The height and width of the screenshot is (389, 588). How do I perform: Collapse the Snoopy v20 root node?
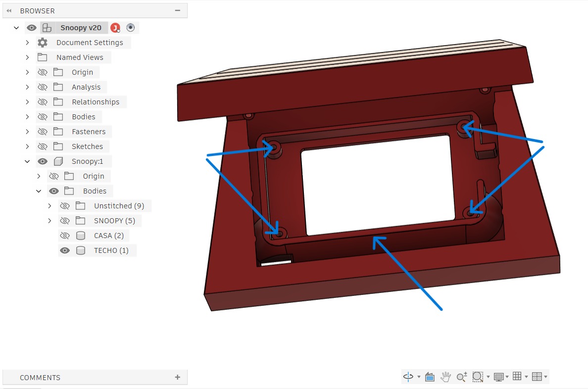(x=16, y=28)
